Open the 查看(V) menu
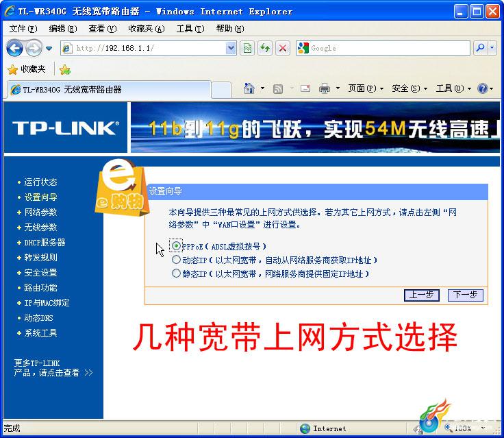504x438 pixels. tap(103, 29)
